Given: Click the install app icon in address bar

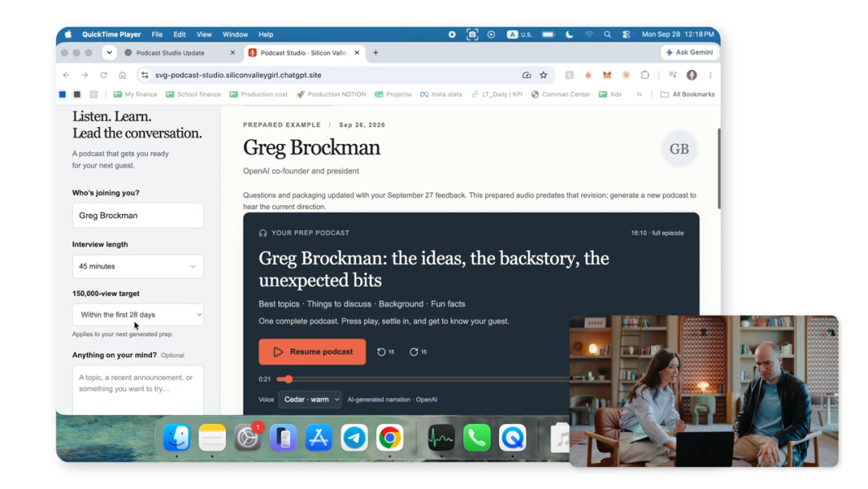Looking at the screenshot, I should [x=526, y=75].
